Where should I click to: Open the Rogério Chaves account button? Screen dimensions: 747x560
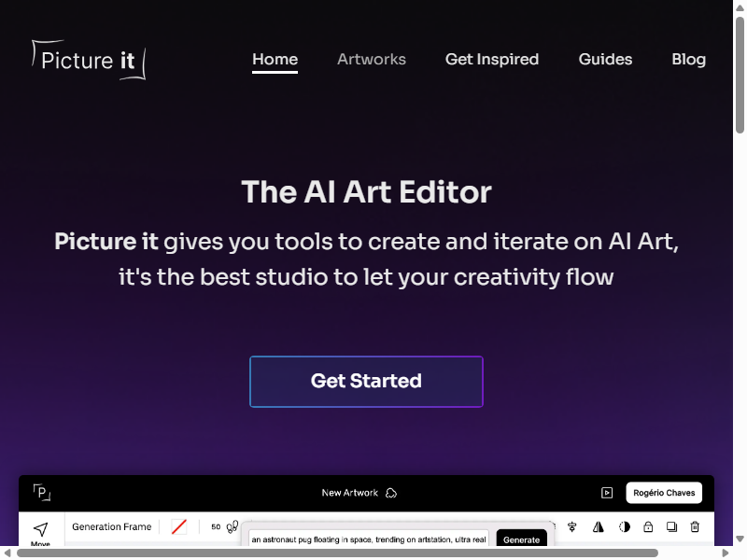pos(664,493)
